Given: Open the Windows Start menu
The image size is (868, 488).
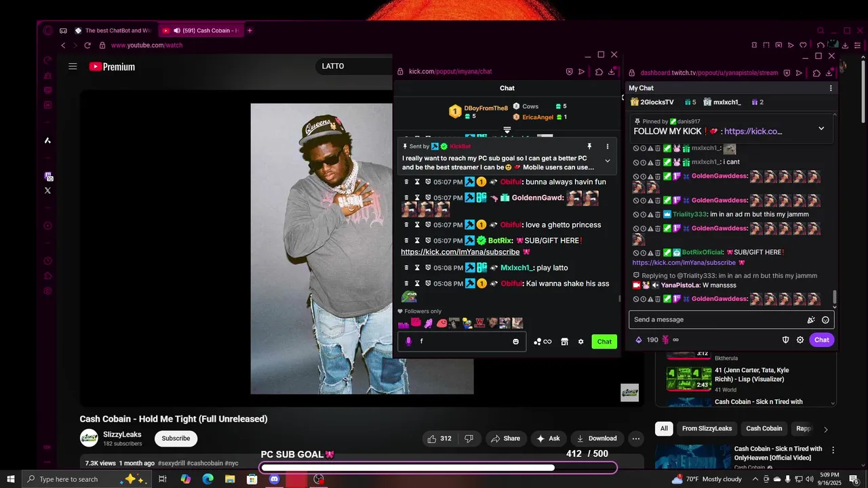Looking at the screenshot, I should pyautogui.click(x=11, y=479).
